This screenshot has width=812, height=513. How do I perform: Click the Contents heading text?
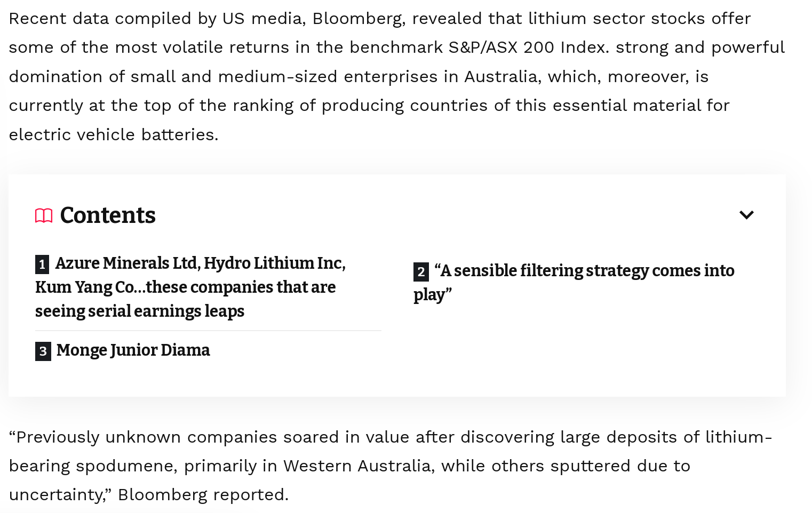[x=108, y=215]
